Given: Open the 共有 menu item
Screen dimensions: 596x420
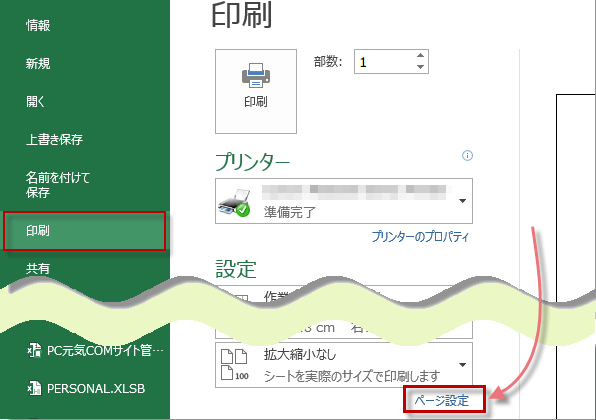Looking at the screenshot, I should 38,269.
